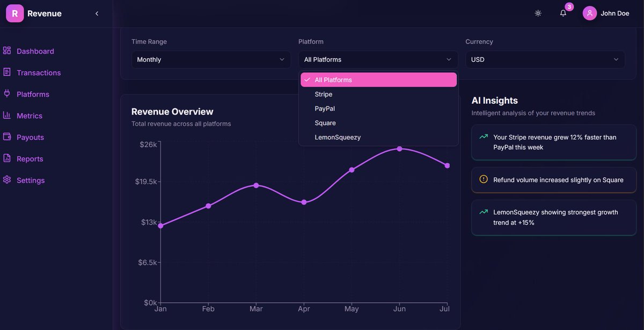Viewport: 644px width, 330px height.
Task: Click the Reports file icon
Action: click(x=7, y=158)
